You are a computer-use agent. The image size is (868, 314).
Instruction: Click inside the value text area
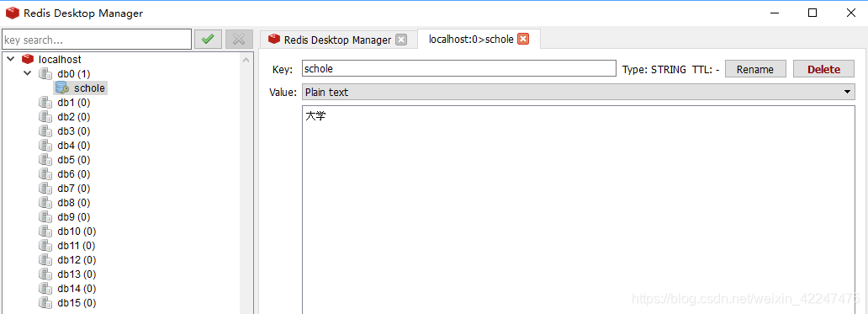coord(579,210)
